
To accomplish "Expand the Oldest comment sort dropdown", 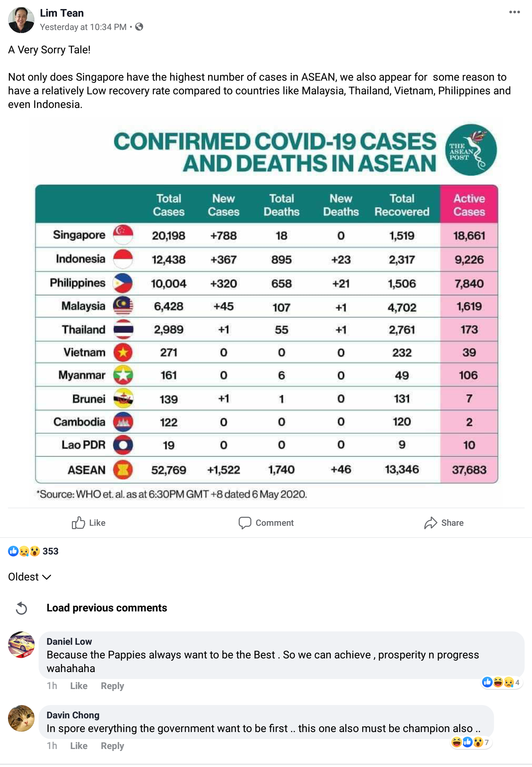I will tap(29, 577).
